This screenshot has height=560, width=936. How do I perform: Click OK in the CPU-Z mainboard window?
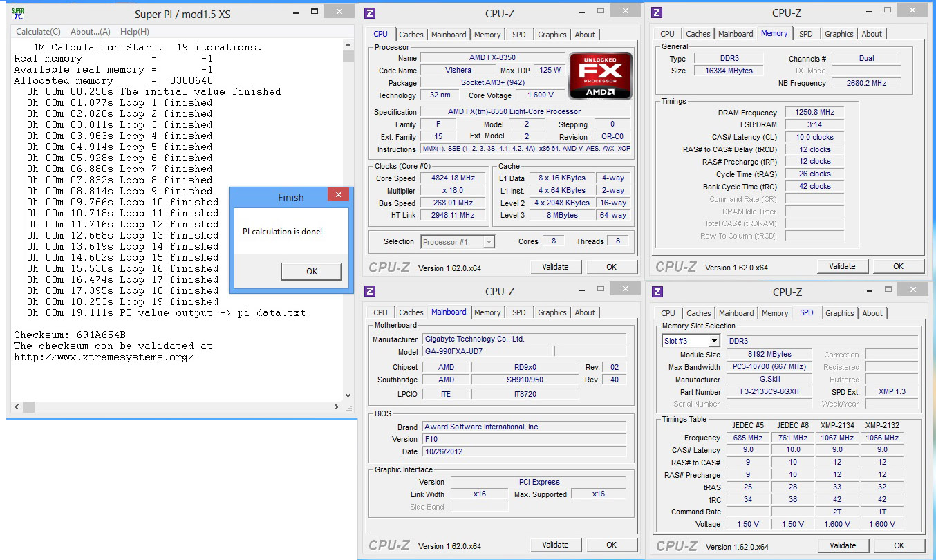[612, 545]
